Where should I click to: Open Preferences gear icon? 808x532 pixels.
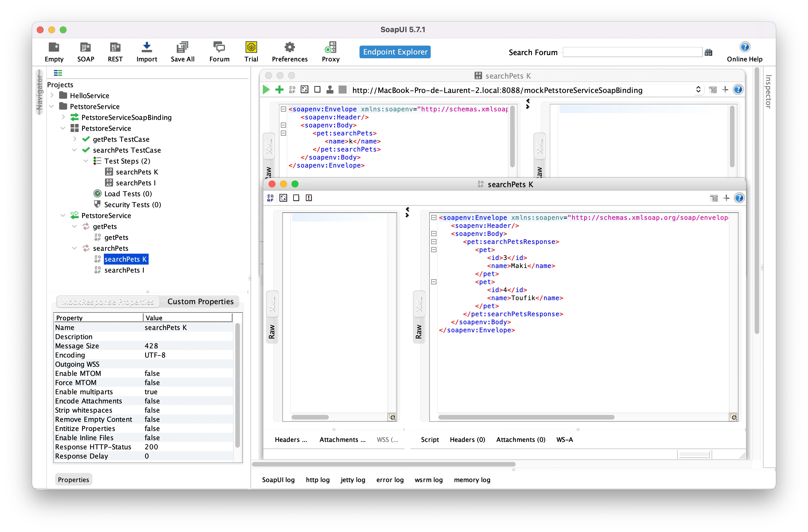coord(289,48)
